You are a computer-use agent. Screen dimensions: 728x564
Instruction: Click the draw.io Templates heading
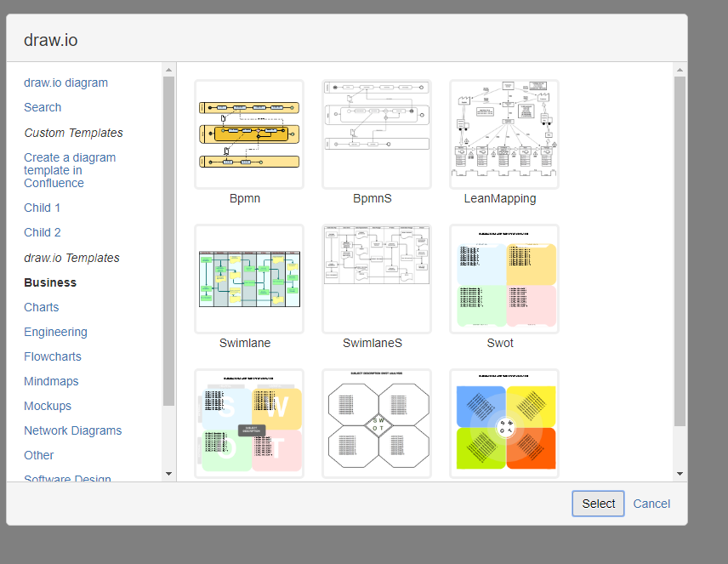coord(72,258)
